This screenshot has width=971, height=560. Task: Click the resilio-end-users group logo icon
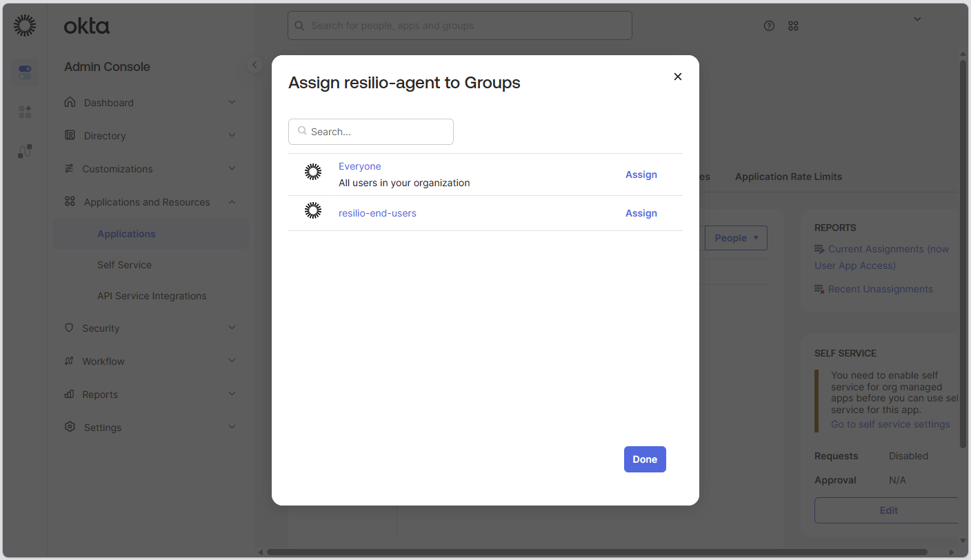pyautogui.click(x=313, y=211)
